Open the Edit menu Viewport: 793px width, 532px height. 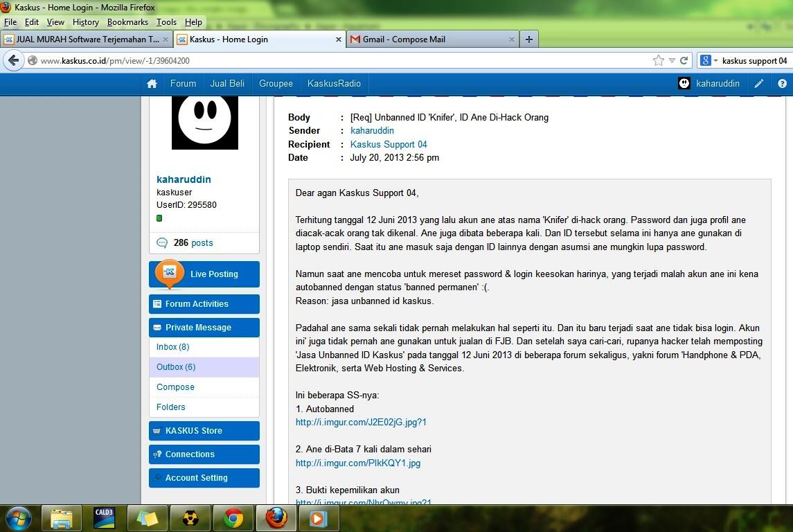tap(31, 22)
